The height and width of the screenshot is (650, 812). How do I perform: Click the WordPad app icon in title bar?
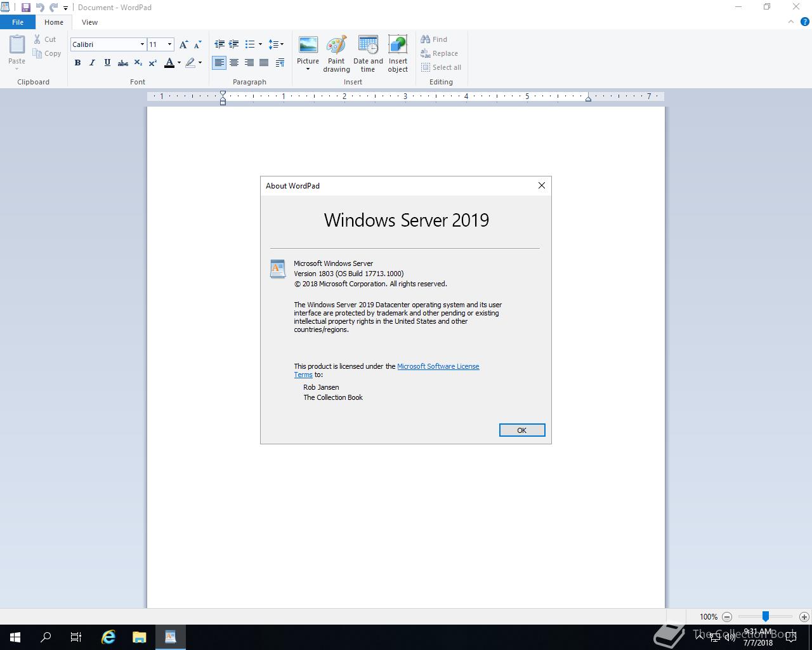[5, 8]
